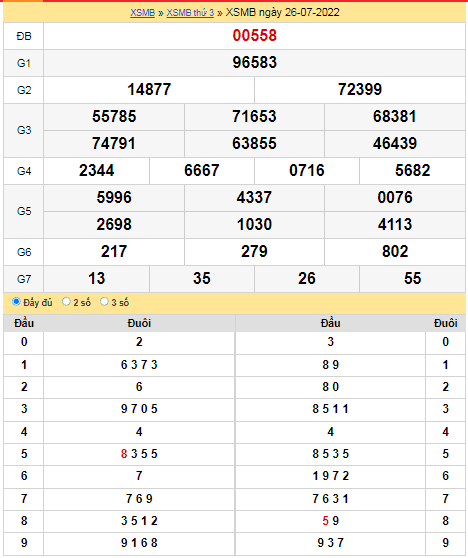468x558 pixels.
Task: Click the G1 prize number 96583
Action: pyautogui.click(x=254, y=63)
